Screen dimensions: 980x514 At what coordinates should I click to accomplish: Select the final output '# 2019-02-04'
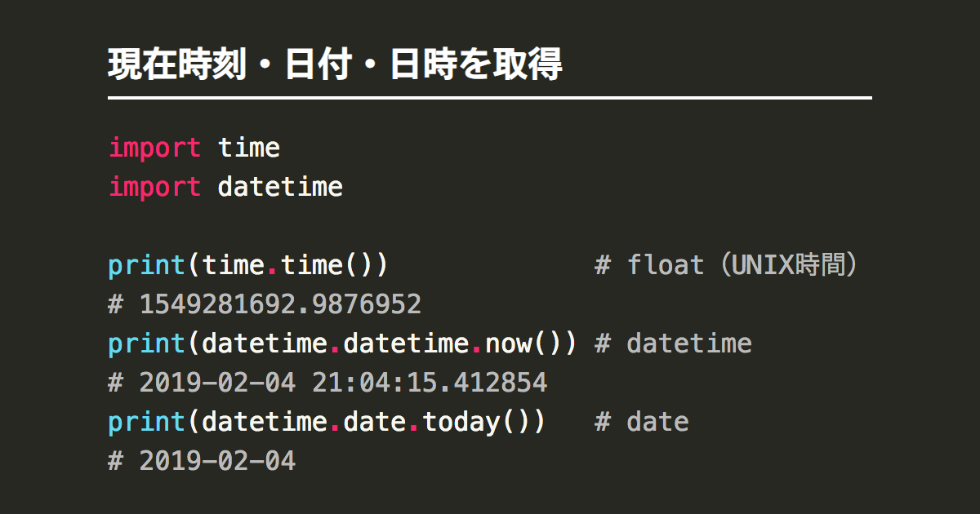click(x=202, y=461)
